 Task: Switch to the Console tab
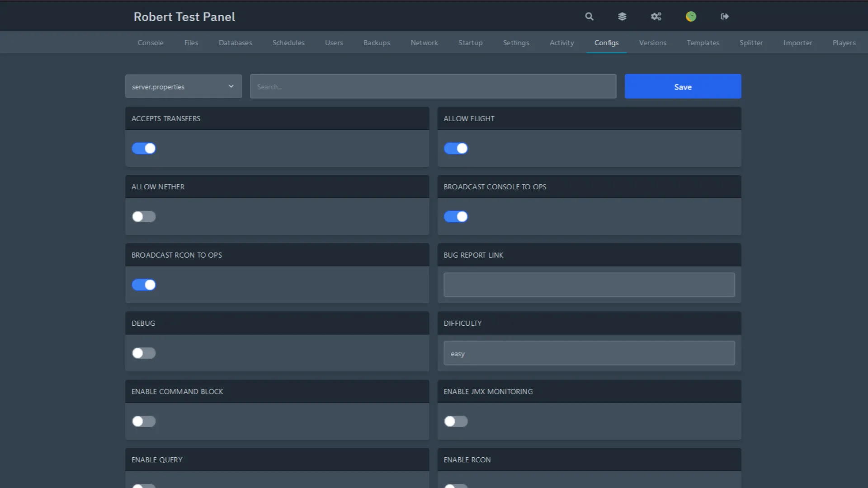pyautogui.click(x=151, y=43)
